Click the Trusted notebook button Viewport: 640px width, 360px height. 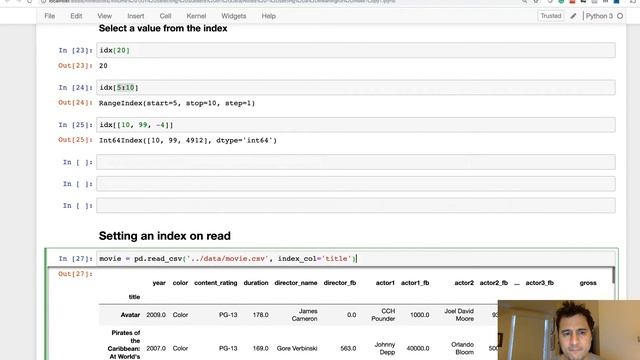tap(551, 16)
